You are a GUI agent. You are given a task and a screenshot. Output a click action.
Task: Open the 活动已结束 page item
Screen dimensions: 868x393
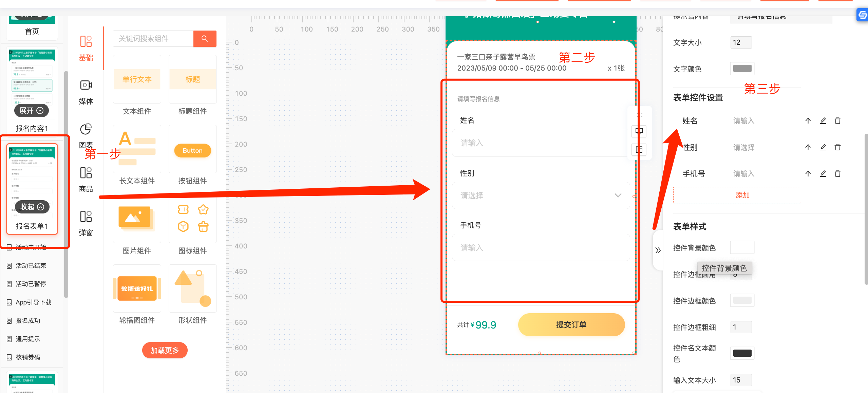[x=31, y=266]
